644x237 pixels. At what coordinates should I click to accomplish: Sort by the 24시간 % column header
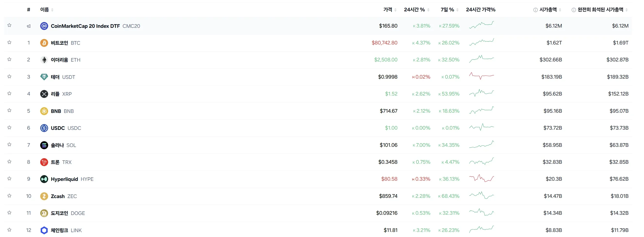click(417, 10)
